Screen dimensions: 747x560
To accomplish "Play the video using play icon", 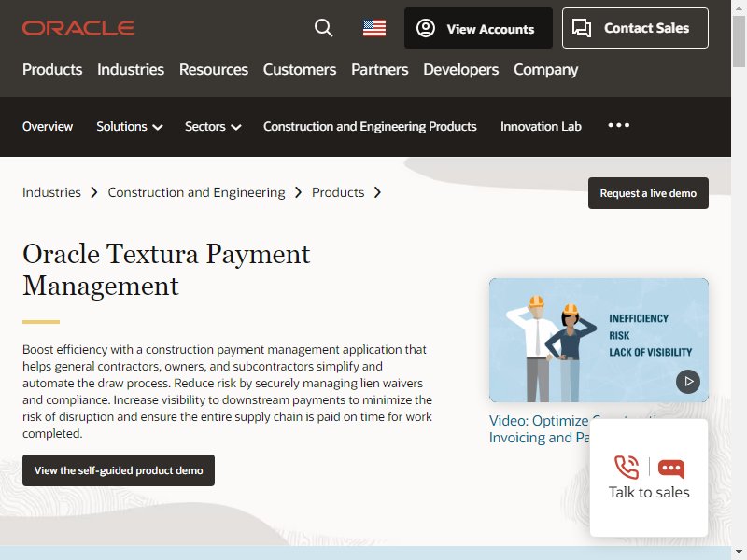I will (688, 382).
